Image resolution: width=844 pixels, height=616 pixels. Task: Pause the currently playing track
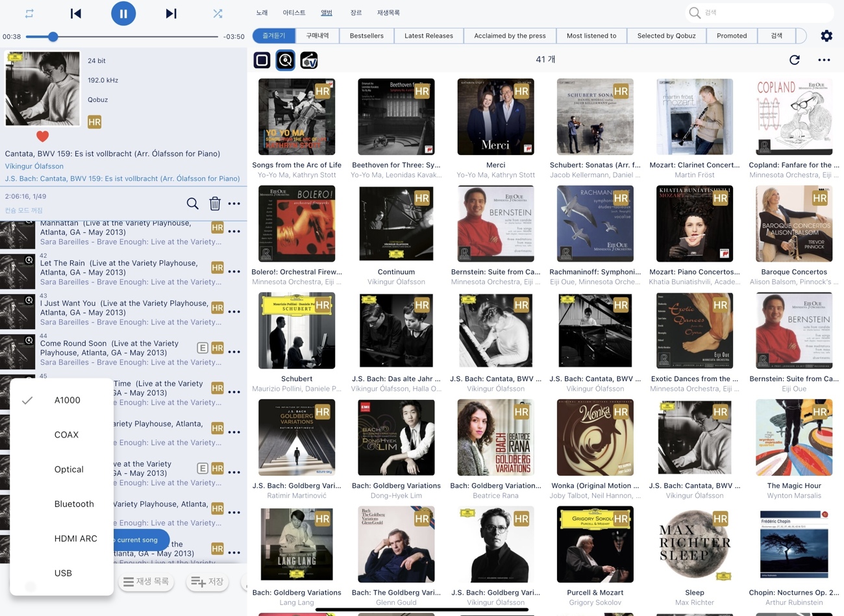coord(123,14)
